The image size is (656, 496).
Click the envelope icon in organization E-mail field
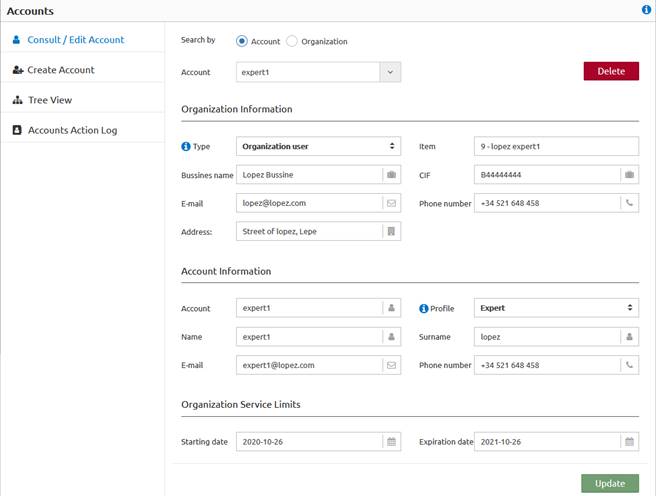392,203
